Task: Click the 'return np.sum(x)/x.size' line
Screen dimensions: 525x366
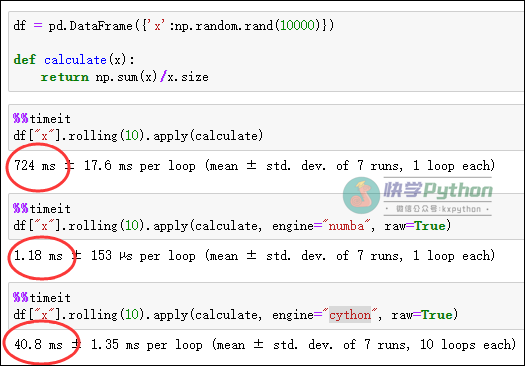Action: point(125,77)
